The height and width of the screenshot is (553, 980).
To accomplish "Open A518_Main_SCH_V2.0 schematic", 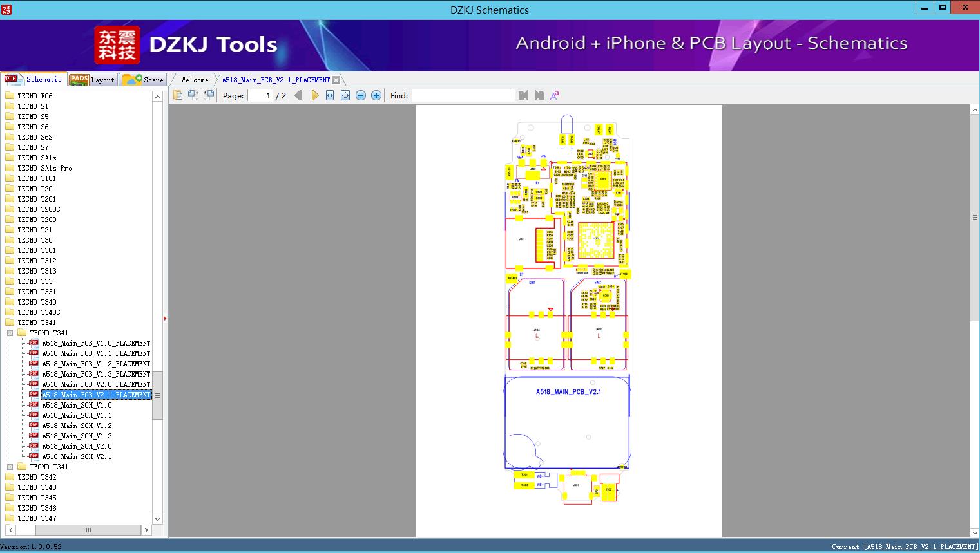I will coord(77,446).
